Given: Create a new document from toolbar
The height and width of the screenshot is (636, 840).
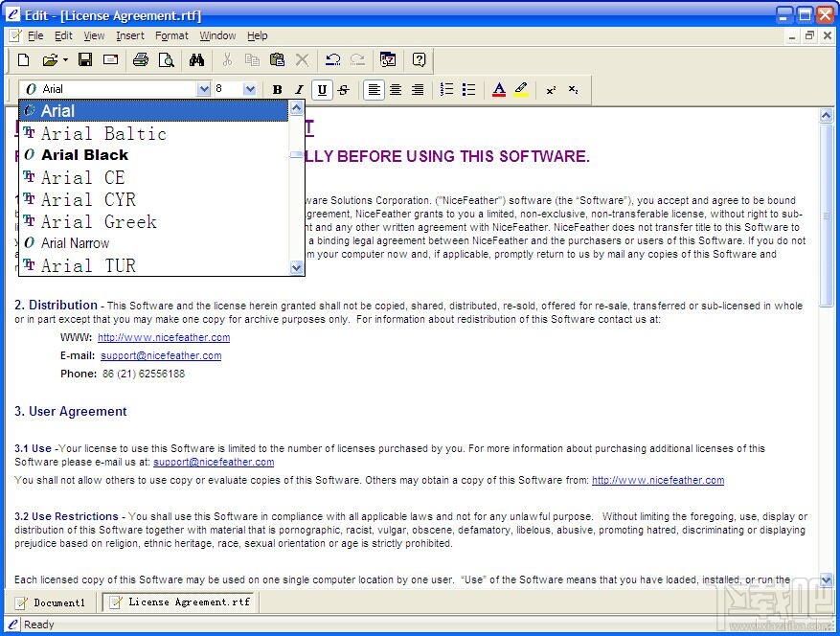Looking at the screenshot, I should point(23,60).
